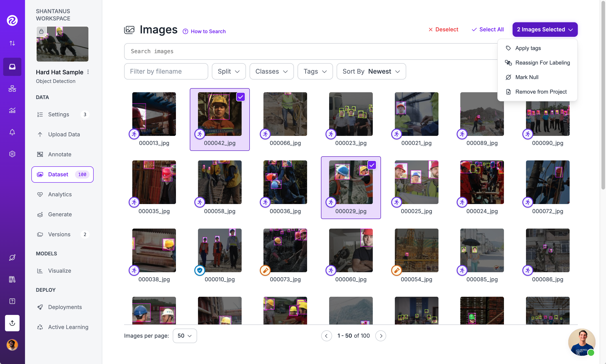Expand the Split filter dropdown
606x364 pixels.
click(x=228, y=71)
